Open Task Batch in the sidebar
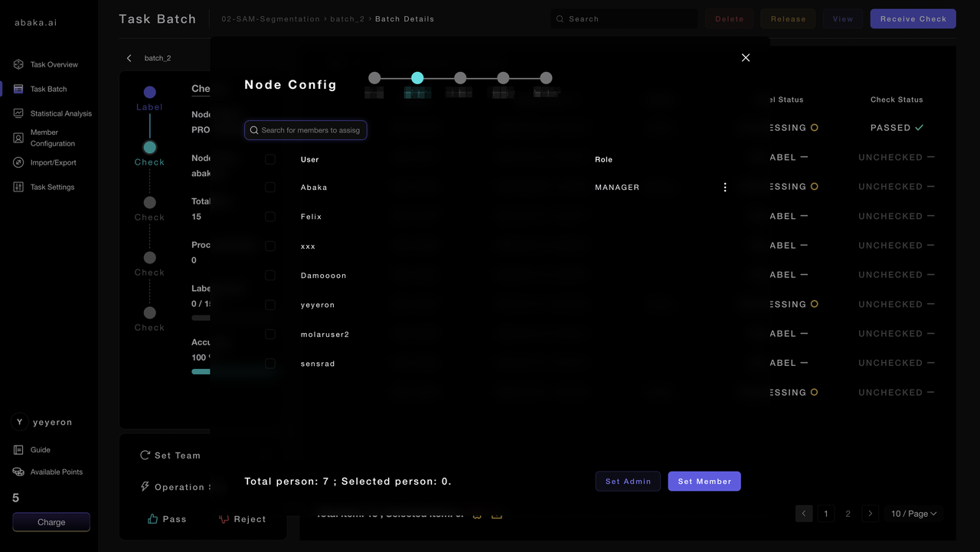The width and height of the screenshot is (980, 552). point(48,89)
